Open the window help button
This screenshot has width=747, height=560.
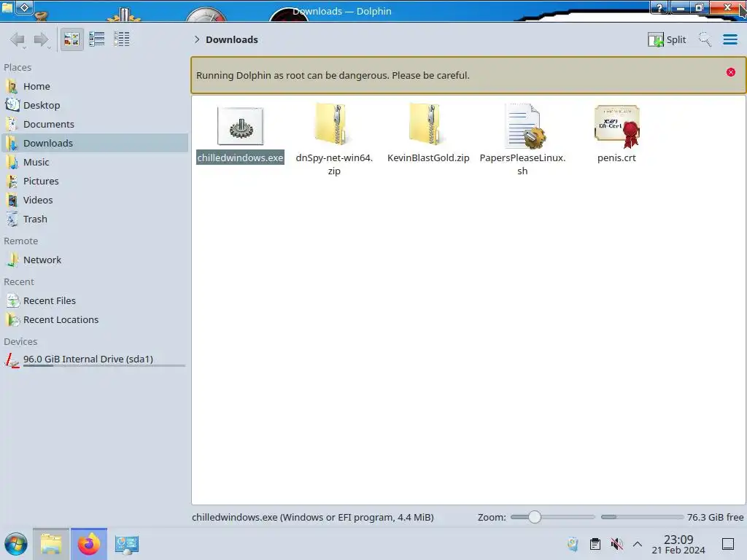[x=659, y=7]
